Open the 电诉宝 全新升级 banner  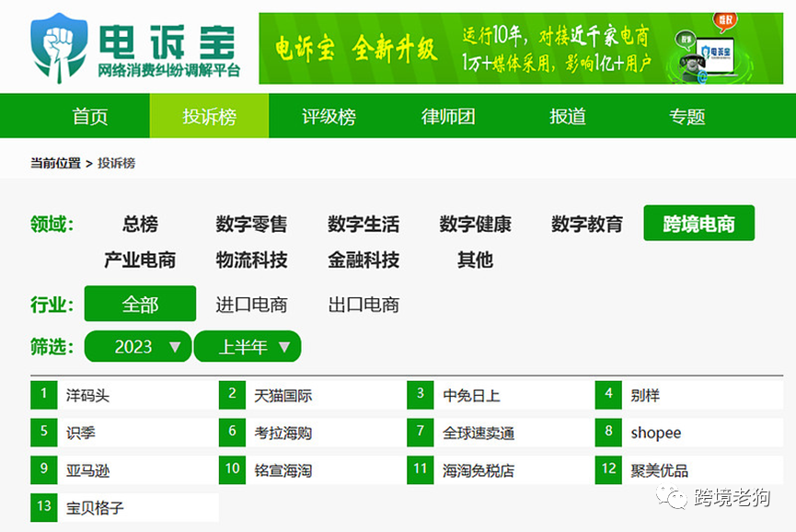[521, 48]
